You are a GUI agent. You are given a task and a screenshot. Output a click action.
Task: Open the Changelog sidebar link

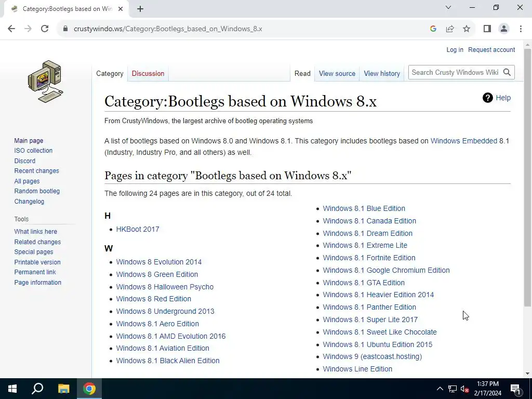(x=29, y=201)
